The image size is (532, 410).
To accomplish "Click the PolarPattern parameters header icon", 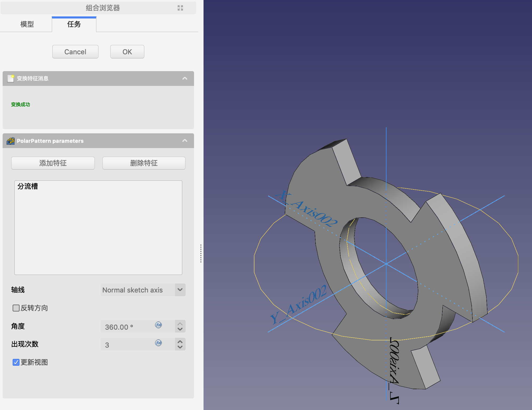I will coord(11,141).
